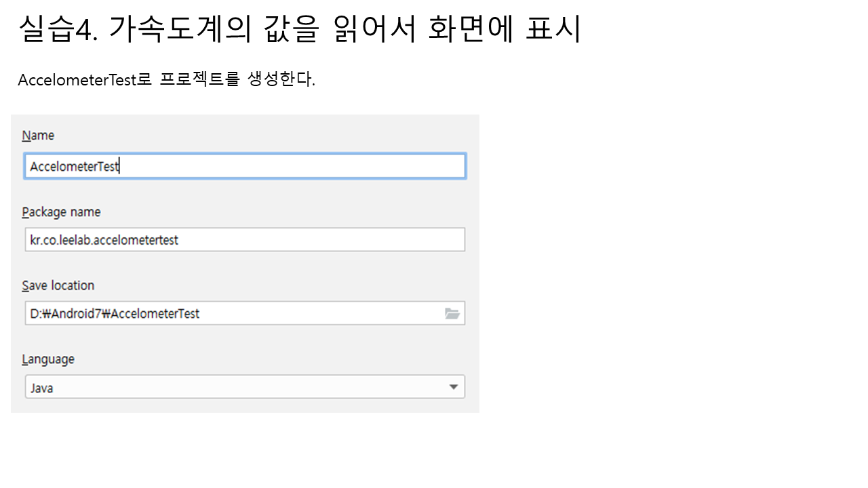Click the Language label

48,359
